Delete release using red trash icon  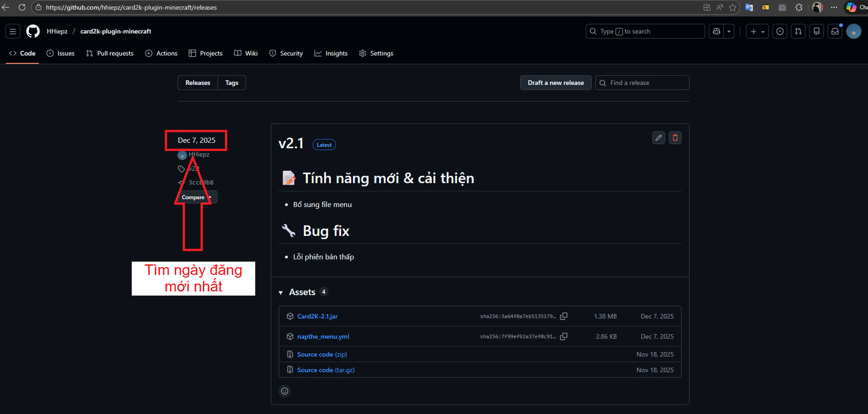tap(675, 137)
